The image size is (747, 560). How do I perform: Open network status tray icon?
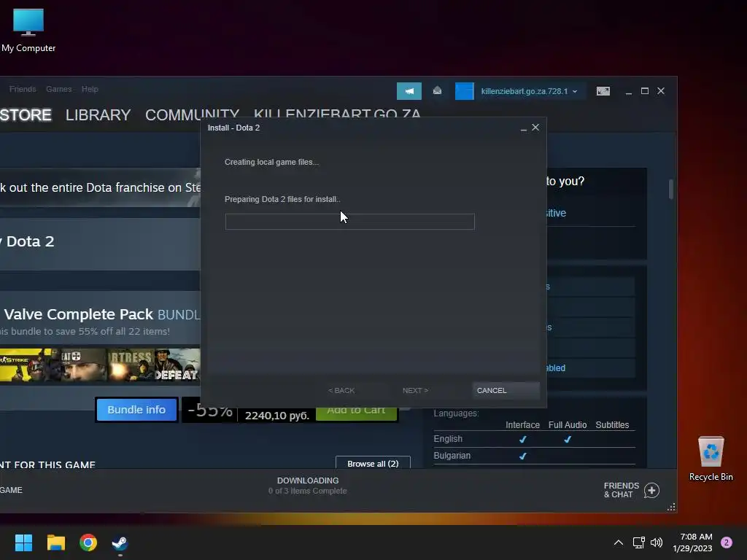(638, 542)
